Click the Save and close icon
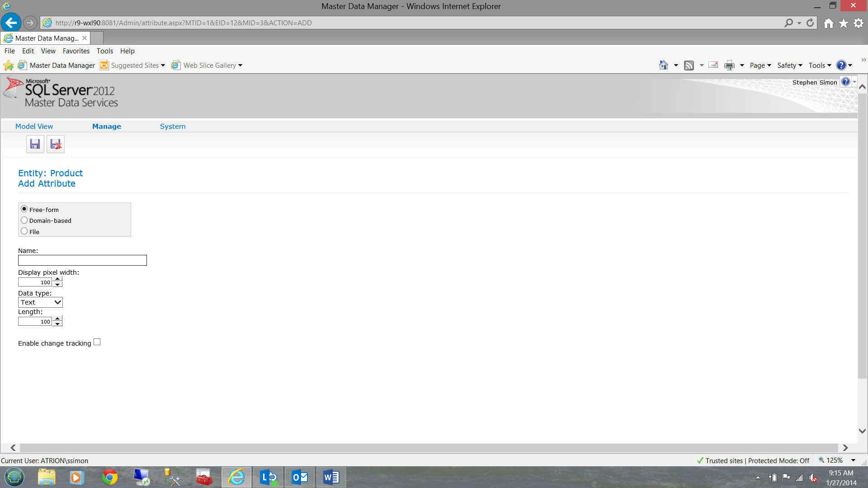The width and height of the screenshot is (868, 488). click(56, 144)
